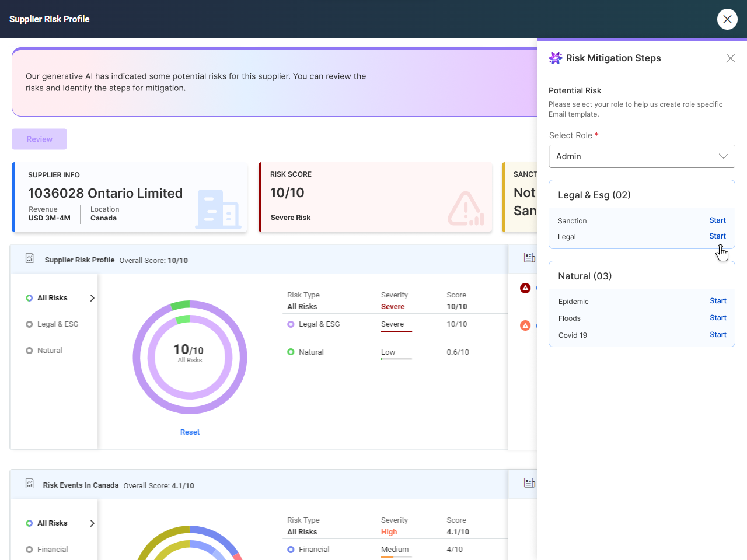Click the 10/10 All Risks donut chart center
The width and height of the screenshot is (747, 560).
coord(190,353)
